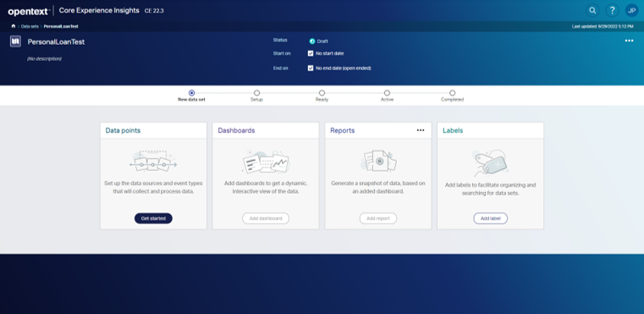The height and width of the screenshot is (314, 644).
Task: Select the Setup step marker
Action: [256, 93]
